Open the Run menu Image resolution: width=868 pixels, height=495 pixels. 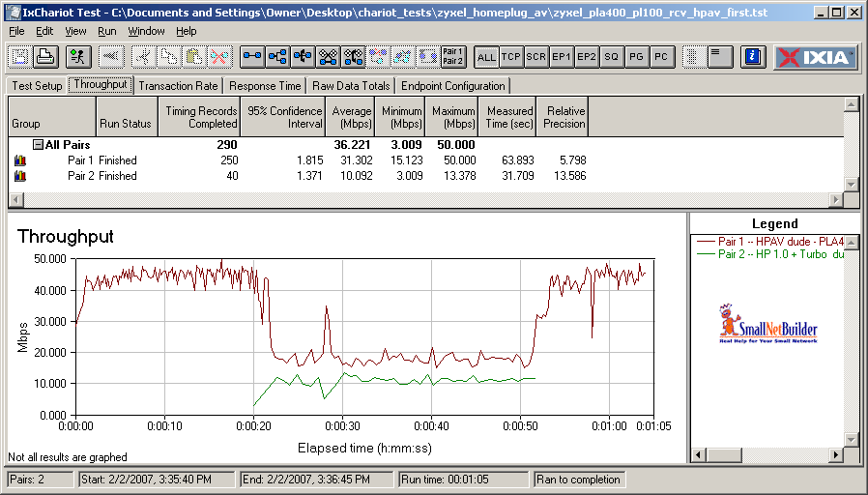(107, 32)
